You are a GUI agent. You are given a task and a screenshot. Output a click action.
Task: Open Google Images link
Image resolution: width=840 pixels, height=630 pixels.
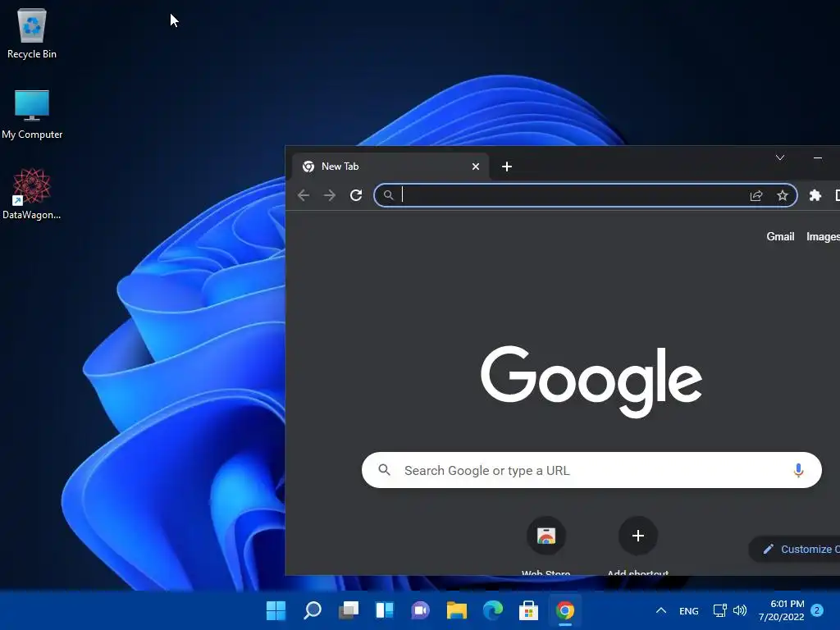click(x=823, y=236)
